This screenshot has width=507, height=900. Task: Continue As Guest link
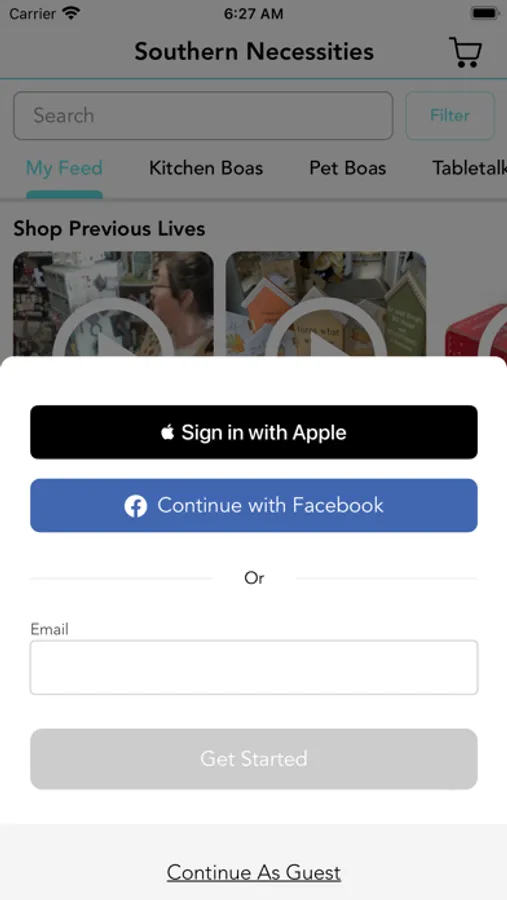pyautogui.click(x=254, y=872)
